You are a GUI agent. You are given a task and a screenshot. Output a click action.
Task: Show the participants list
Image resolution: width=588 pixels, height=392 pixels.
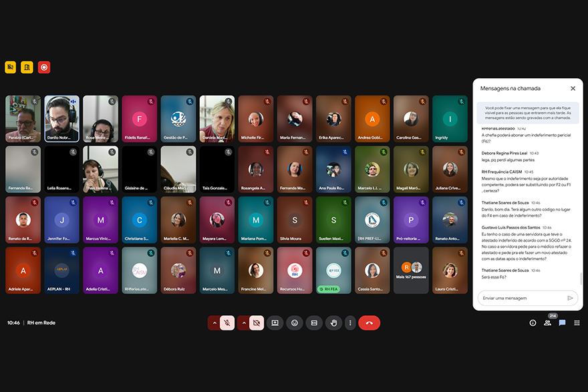547,323
